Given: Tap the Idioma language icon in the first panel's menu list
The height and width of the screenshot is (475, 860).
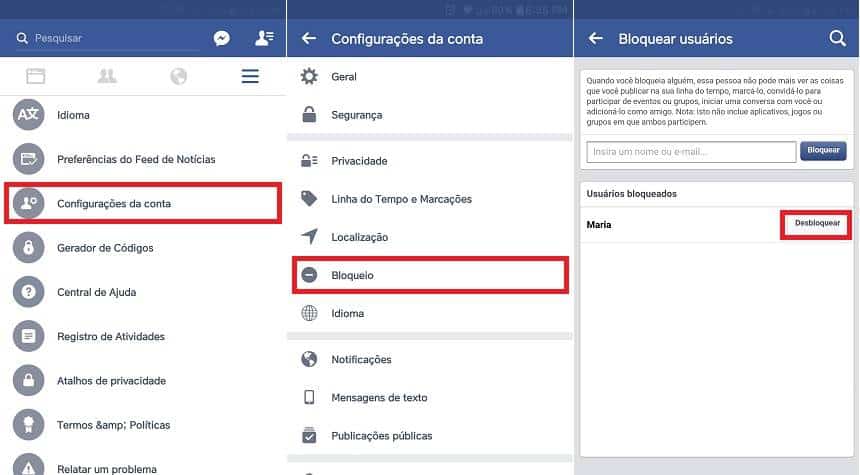Looking at the screenshot, I should pyautogui.click(x=29, y=115).
